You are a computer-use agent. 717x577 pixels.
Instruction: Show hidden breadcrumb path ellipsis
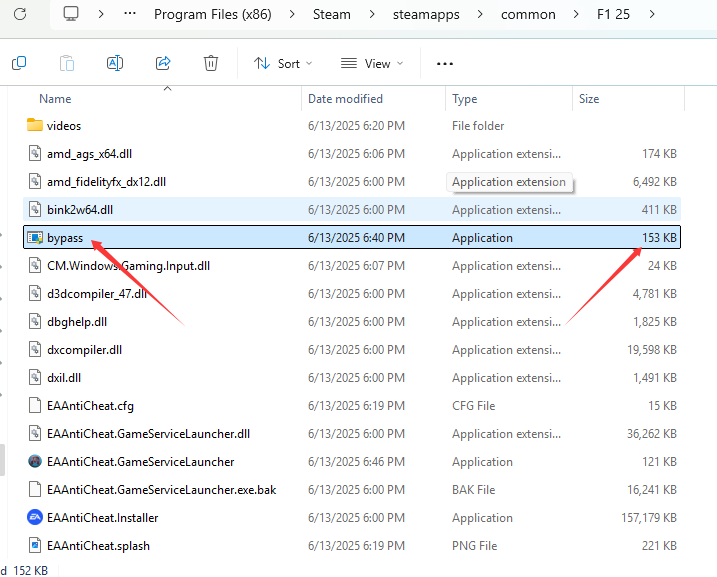click(129, 14)
